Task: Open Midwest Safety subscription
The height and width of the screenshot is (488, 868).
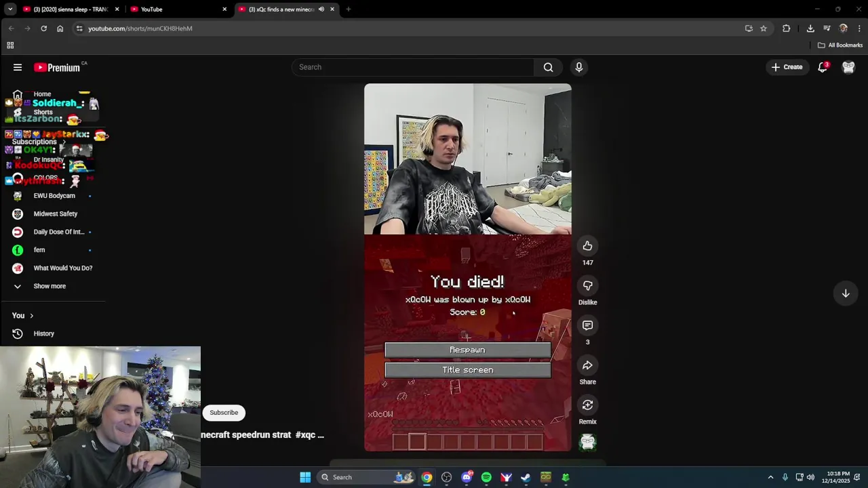Action: (54, 214)
